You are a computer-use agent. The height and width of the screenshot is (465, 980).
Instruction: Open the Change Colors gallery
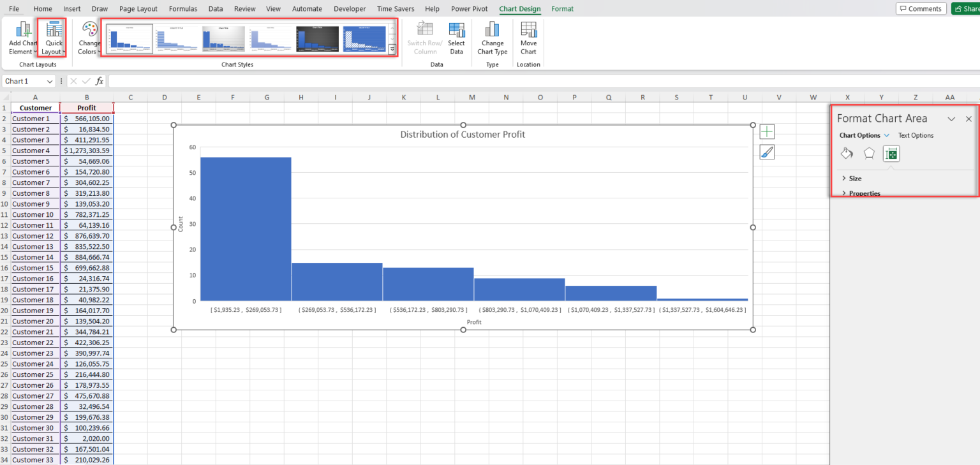tap(89, 38)
